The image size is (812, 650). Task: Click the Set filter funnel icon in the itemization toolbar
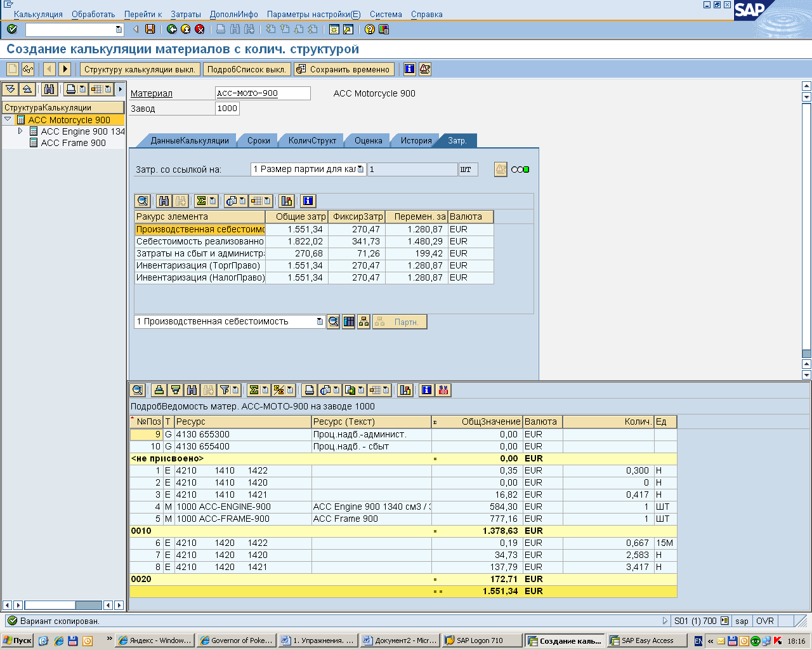[x=225, y=390]
